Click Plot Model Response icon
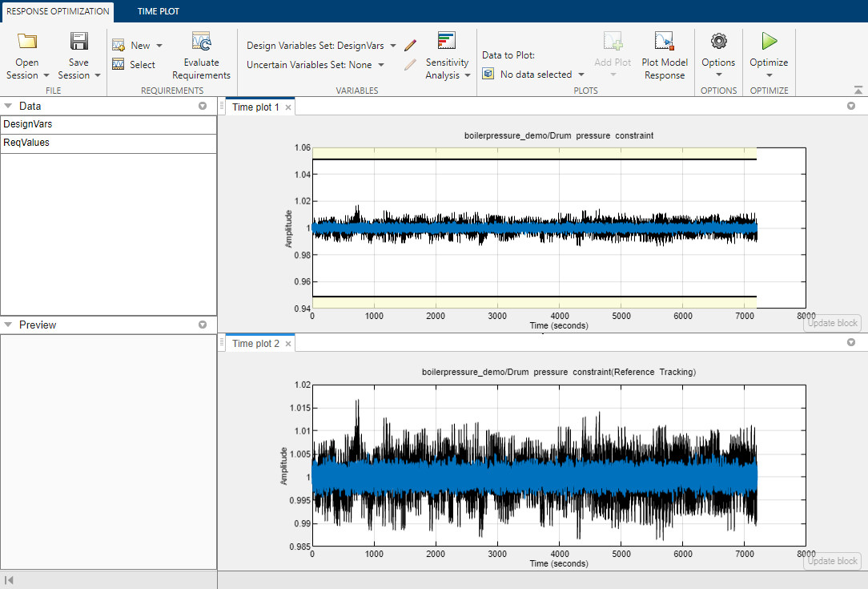Image resolution: width=868 pixels, height=589 pixels. tap(664, 42)
